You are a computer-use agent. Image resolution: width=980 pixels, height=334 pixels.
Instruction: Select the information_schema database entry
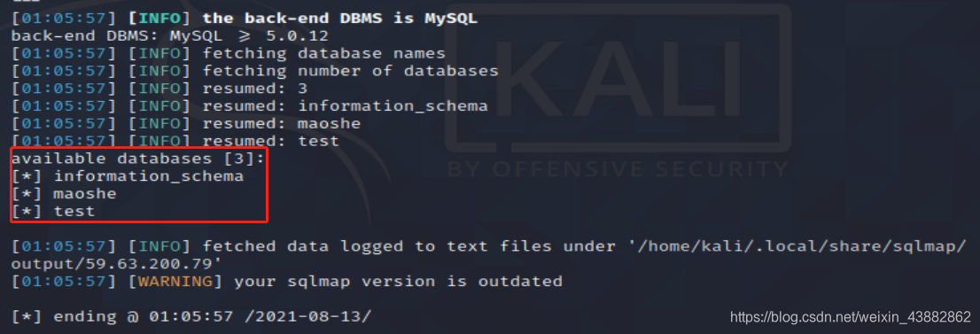[128, 175]
